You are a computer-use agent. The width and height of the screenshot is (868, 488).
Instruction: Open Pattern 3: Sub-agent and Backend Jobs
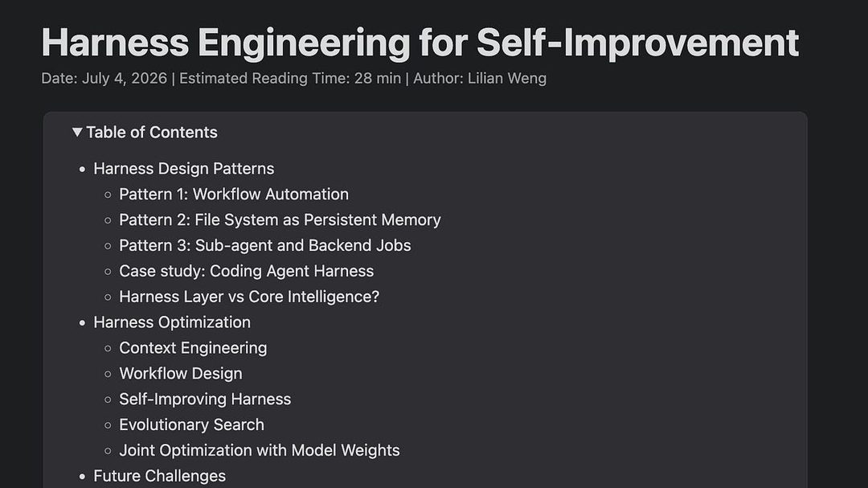[265, 245]
